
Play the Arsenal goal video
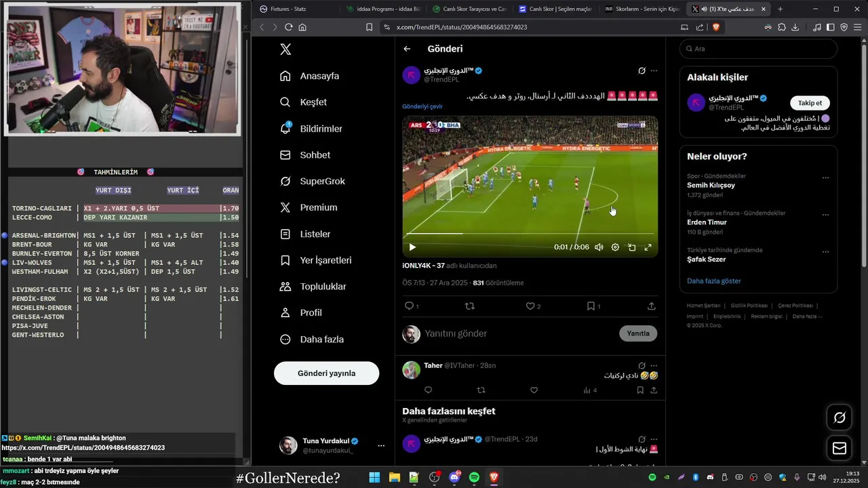pyautogui.click(x=412, y=247)
